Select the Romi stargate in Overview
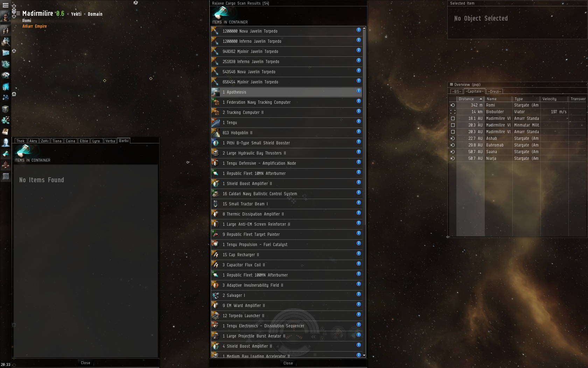 click(x=518, y=105)
